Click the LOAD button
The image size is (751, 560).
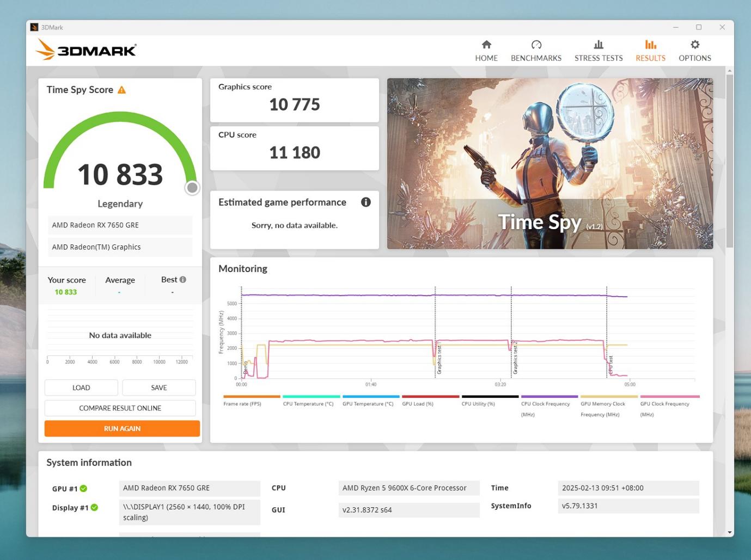81,387
